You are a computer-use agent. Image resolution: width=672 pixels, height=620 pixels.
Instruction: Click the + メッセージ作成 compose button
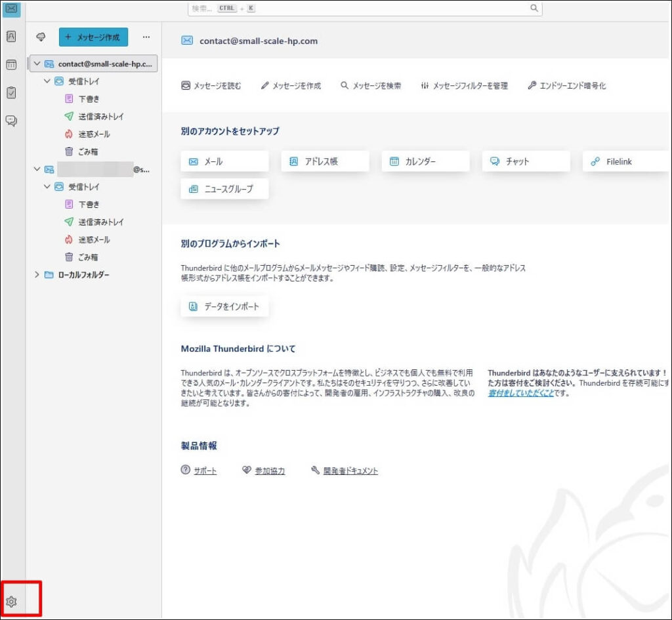click(93, 37)
